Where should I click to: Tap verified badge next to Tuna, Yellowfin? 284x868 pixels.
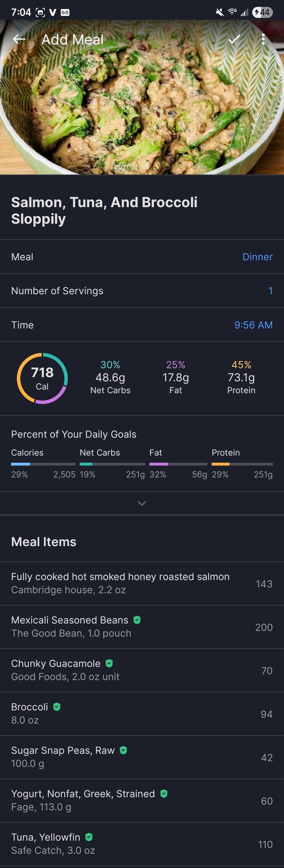(x=89, y=837)
